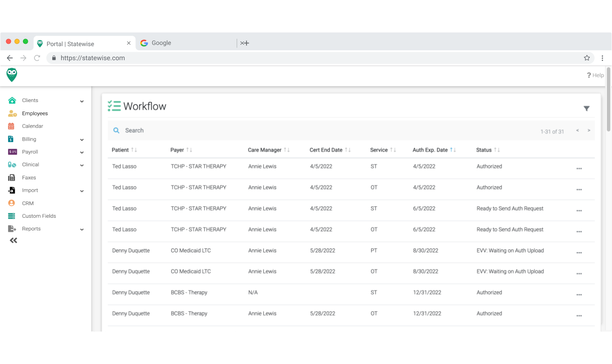Open the CRM orange person icon
The width and height of the screenshot is (612, 364).
(12, 203)
